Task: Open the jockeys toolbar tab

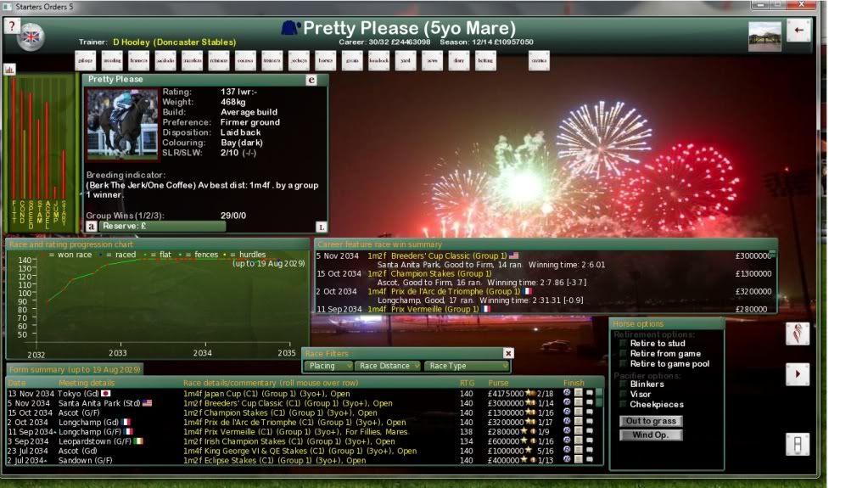Action: click(x=299, y=60)
